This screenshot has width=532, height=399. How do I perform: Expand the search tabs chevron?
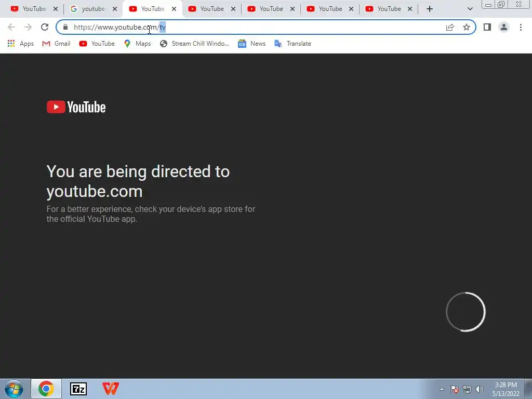point(470,9)
